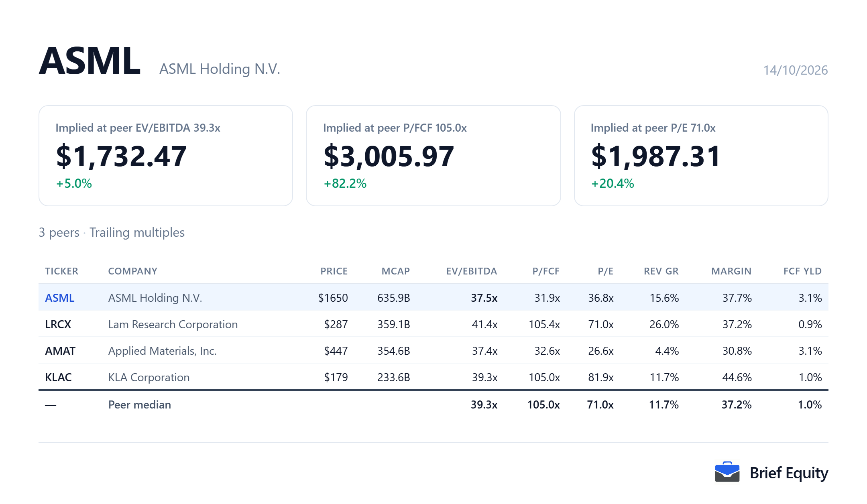The image size is (867, 504).
Task: Click LRCX price cell $287
Action: click(x=336, y=324)
